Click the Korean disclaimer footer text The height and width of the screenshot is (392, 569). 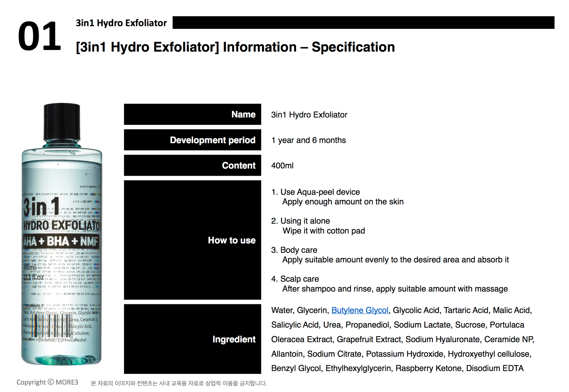coord(179,383)
